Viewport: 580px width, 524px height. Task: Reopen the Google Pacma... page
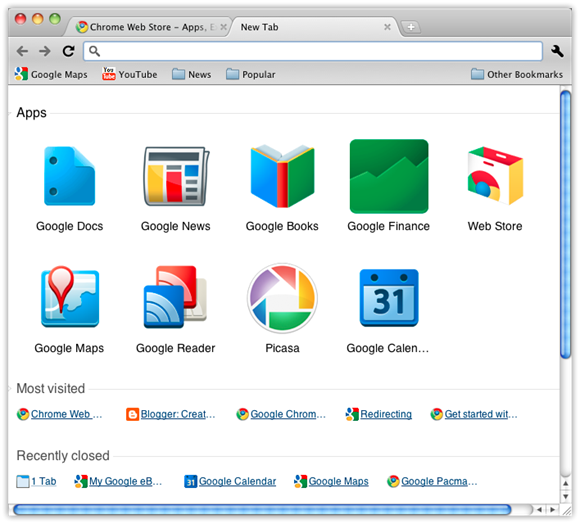[x=432, y=481]
